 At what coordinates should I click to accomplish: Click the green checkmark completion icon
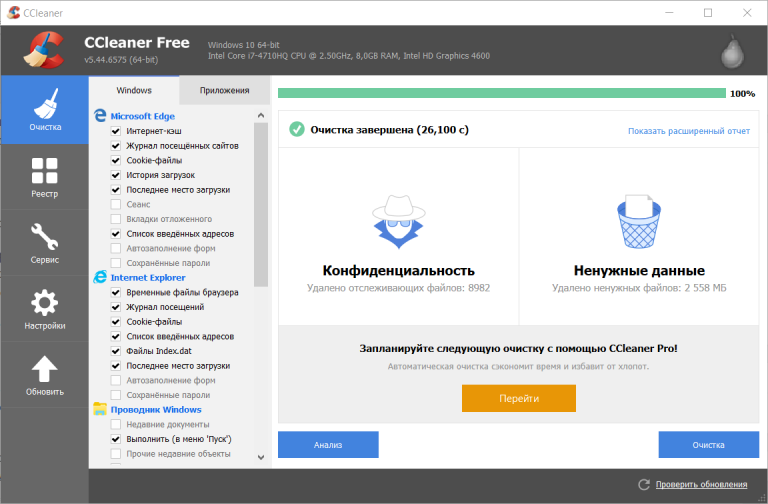point(297,129)
